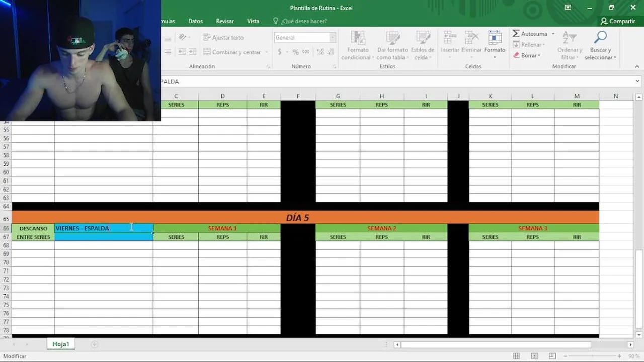
Task: Click zoom out minus button
Action: [565, 356]
